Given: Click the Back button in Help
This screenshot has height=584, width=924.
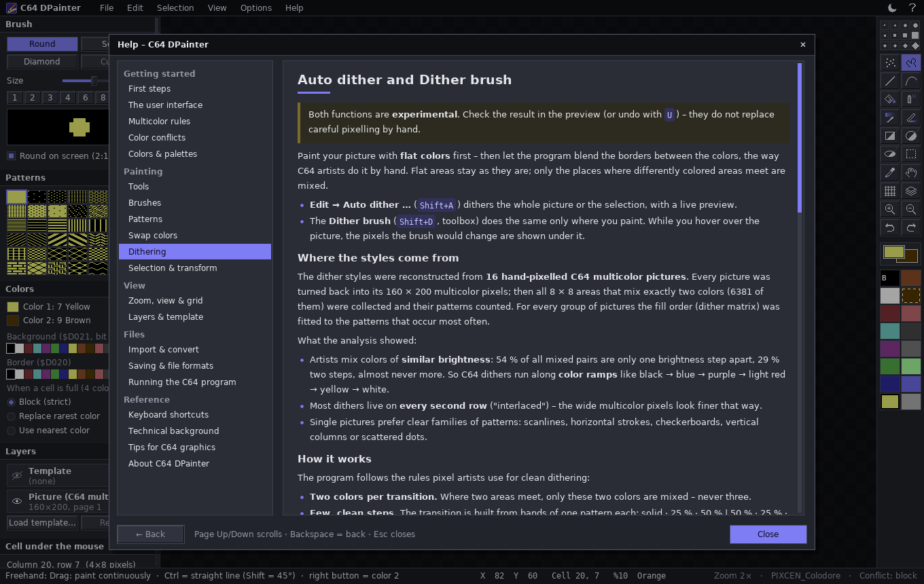Looking at the screenshot, I should pyautogui.click(x=150, y=534).
